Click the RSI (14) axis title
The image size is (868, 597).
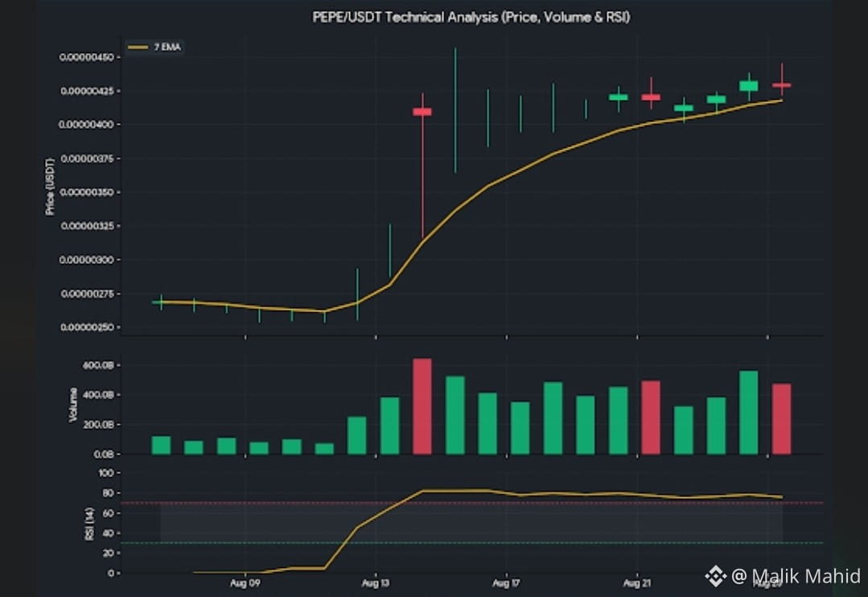click(89, 523)
